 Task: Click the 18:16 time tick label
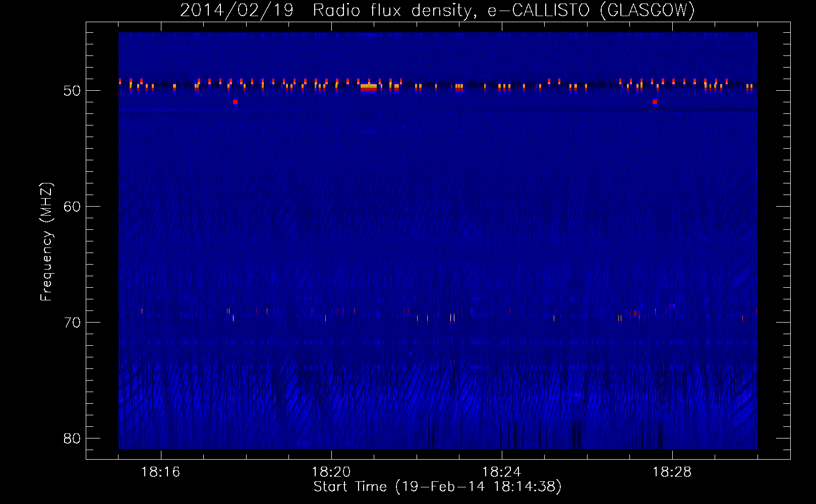coord(161,472)
